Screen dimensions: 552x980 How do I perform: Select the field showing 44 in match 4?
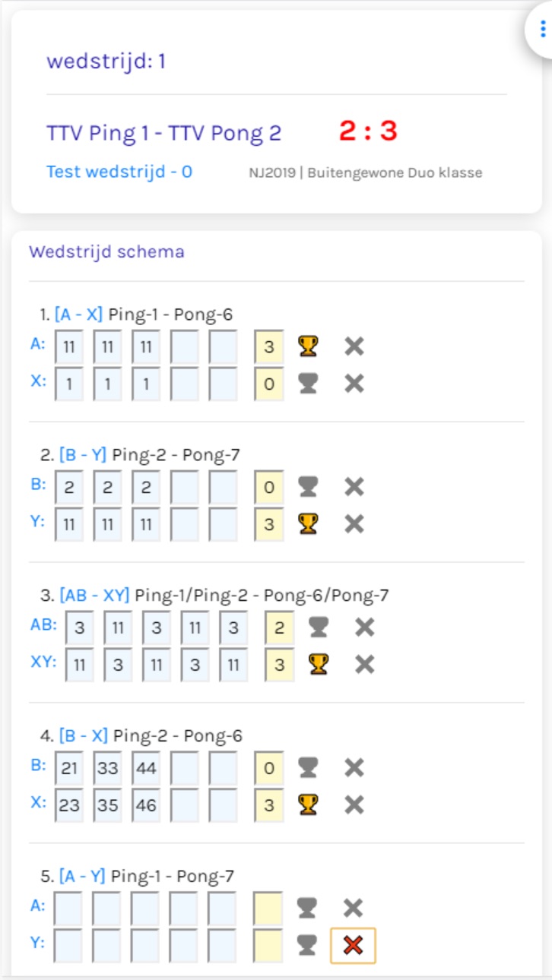tap(147, 768)
